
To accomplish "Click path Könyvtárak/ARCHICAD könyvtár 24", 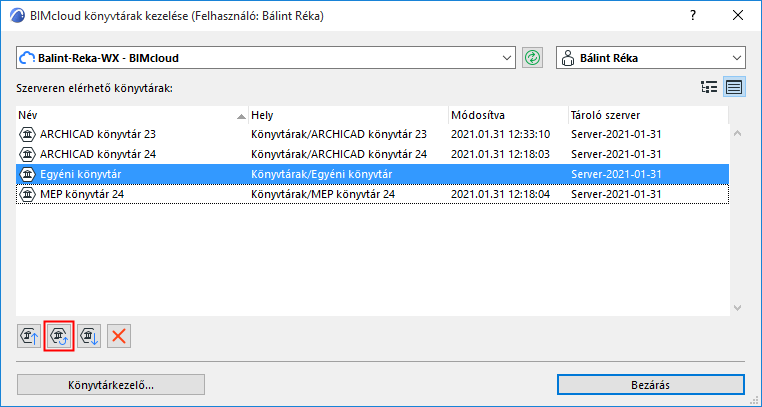I will click(339, 154).
